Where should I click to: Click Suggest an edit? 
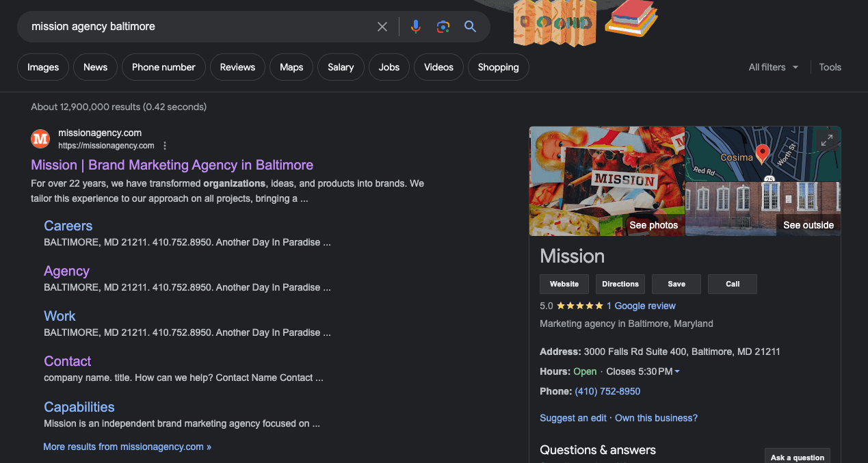pos(573,418)
